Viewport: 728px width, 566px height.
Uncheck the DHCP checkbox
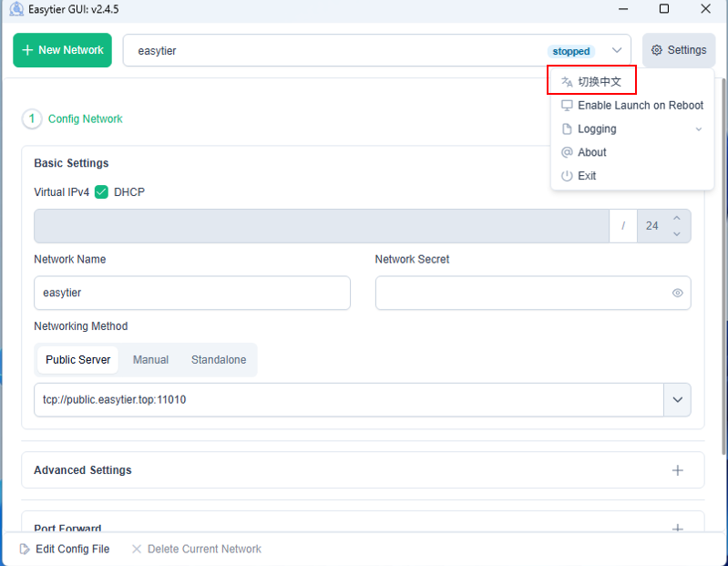102,192
